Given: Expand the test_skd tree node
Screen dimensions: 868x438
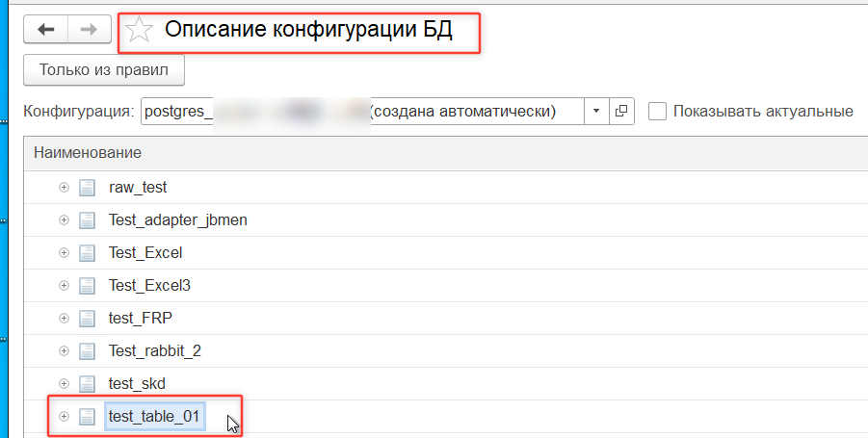Looking at the screenshot, I should [x=65, y=384].
